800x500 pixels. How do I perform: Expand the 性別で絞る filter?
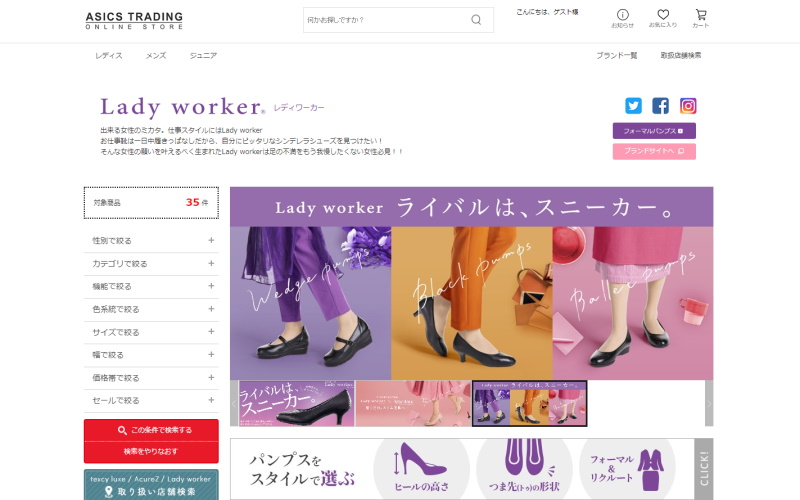(x=151, y=240)
